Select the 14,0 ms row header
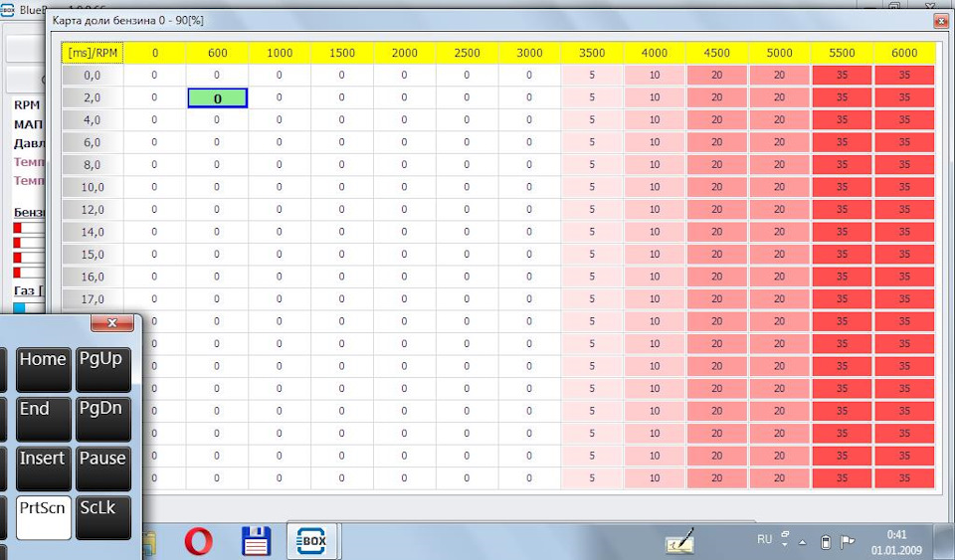Viewport: 955px width, 560px height. [93, 232]
